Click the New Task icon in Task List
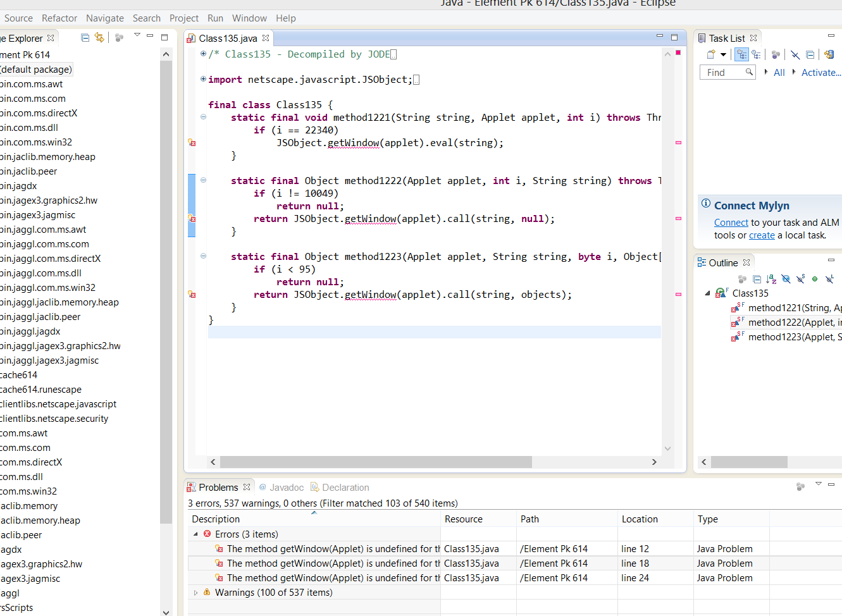 click(x=711, y=55)
